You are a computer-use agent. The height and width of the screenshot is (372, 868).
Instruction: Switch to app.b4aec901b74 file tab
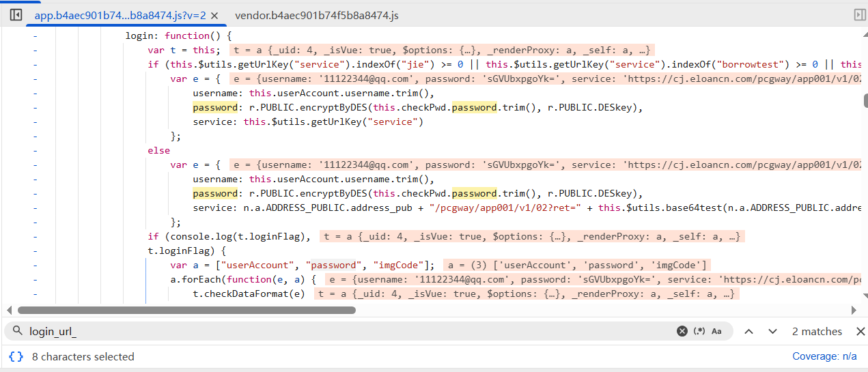coord(120,15)
